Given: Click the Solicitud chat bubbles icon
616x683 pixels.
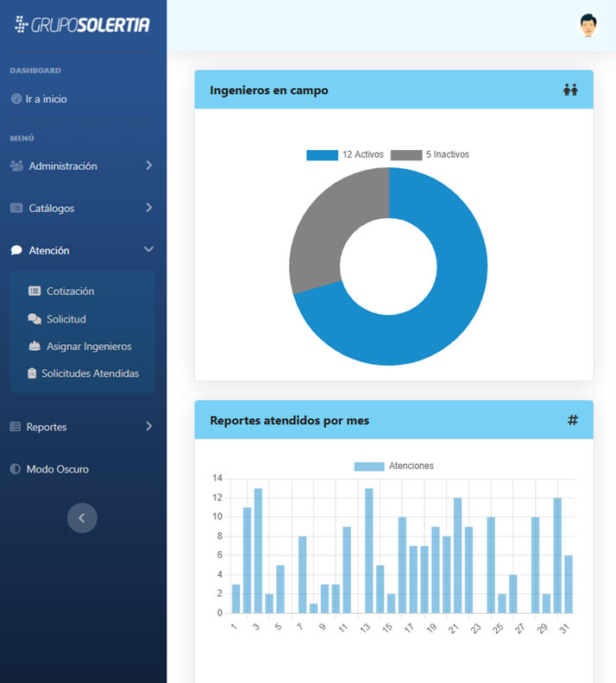Looking at the screenshot, I should [x=35, y=319].
